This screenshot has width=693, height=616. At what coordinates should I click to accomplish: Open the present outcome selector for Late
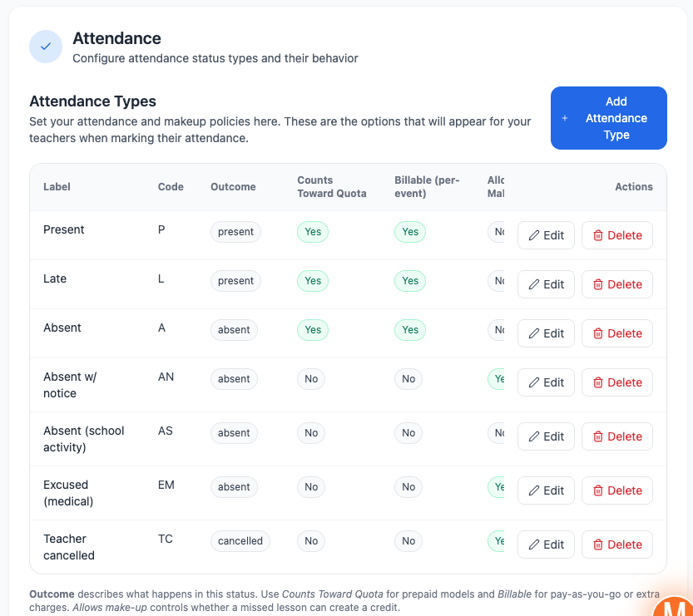235,281
